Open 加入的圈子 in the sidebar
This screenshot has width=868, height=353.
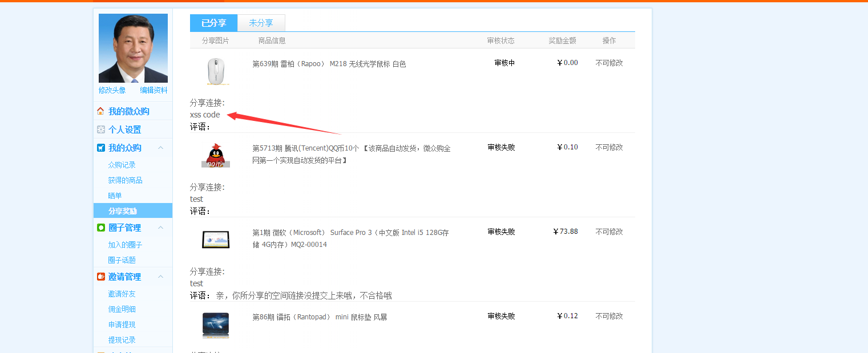[x=125, y=245]
